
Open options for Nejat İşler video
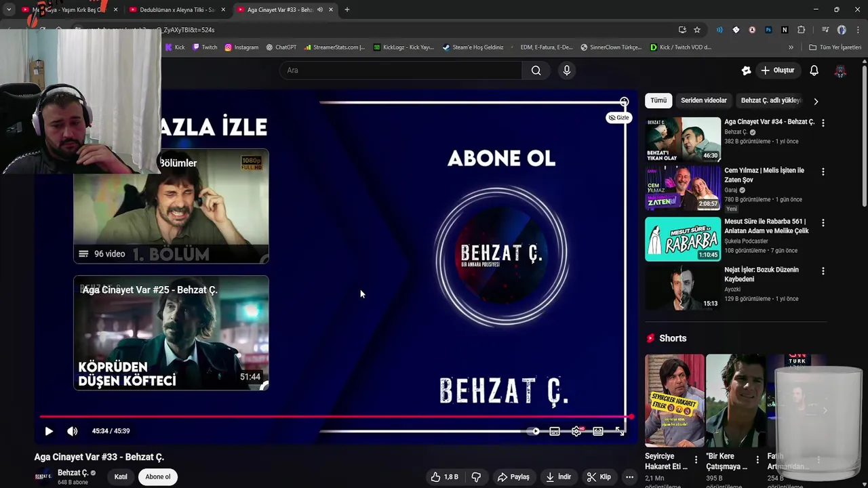click(x=823, y=271)
